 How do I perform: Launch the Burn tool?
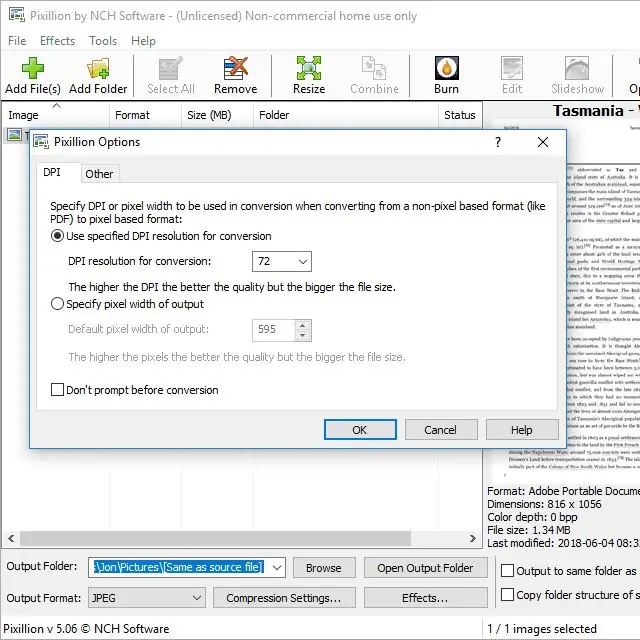[447, 76]
